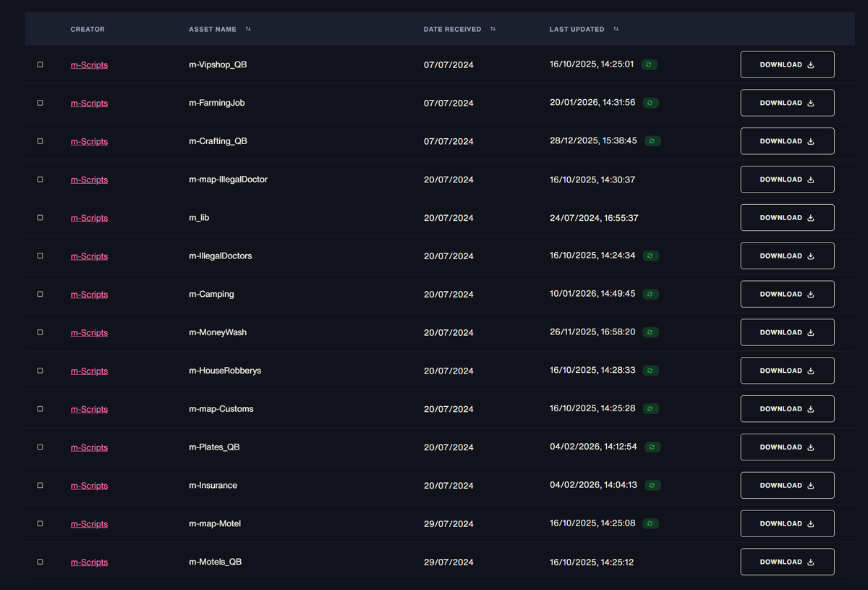Viewport: 868px width, 590px height.
Task: Open m-Scripts creator link for m-FarmingJob
Action: (x=89, y=104)
